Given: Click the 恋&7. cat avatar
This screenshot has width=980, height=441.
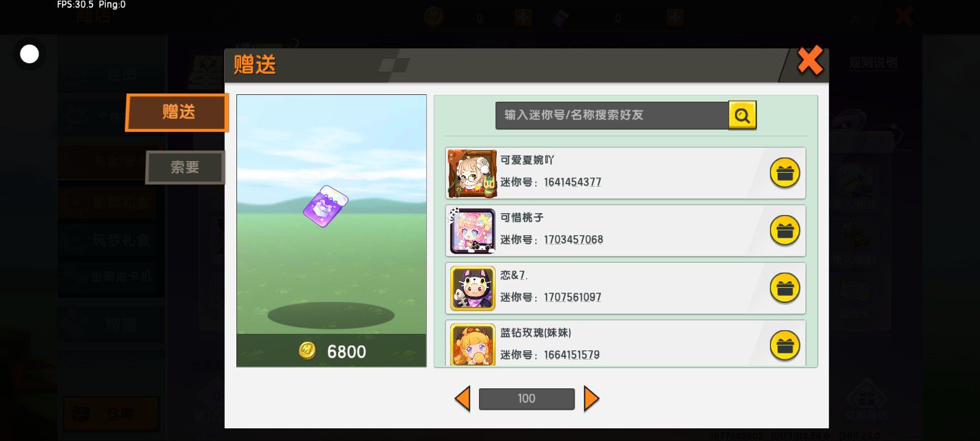Looking at the screenshot, I should click(x=472, y=288).
